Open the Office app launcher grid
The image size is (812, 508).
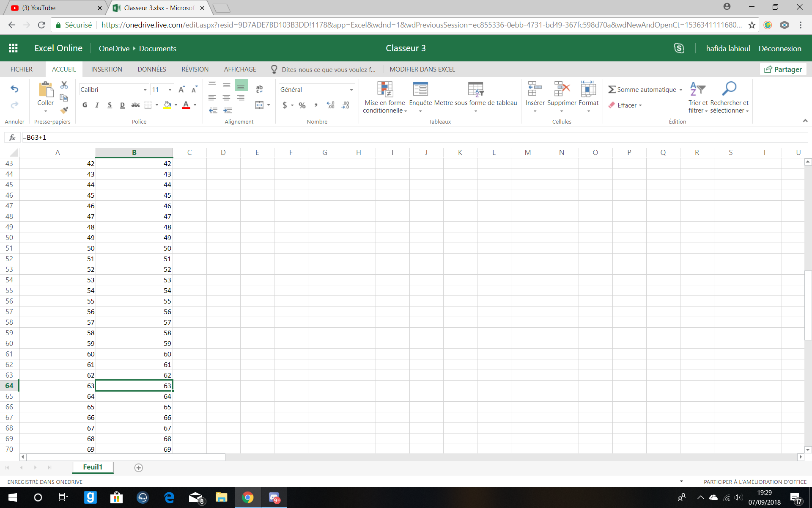(x=13, y=48)
